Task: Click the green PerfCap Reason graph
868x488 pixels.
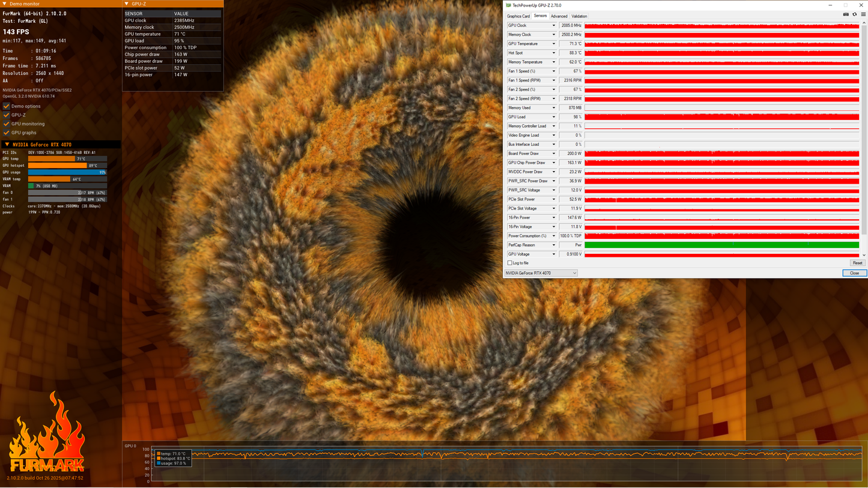Action: (x=721, y=245)
